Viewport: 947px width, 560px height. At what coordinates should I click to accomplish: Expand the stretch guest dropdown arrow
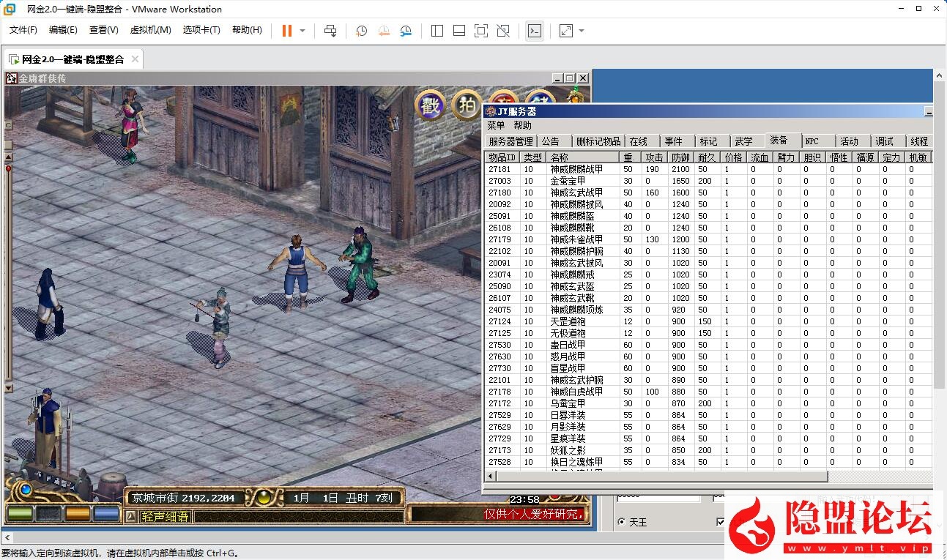[582, 31]
